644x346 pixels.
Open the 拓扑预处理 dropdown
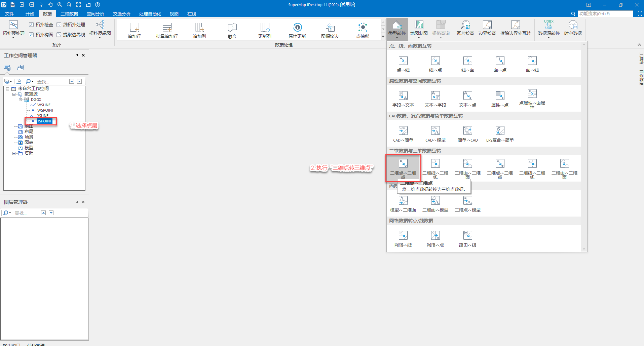point(13,38)
